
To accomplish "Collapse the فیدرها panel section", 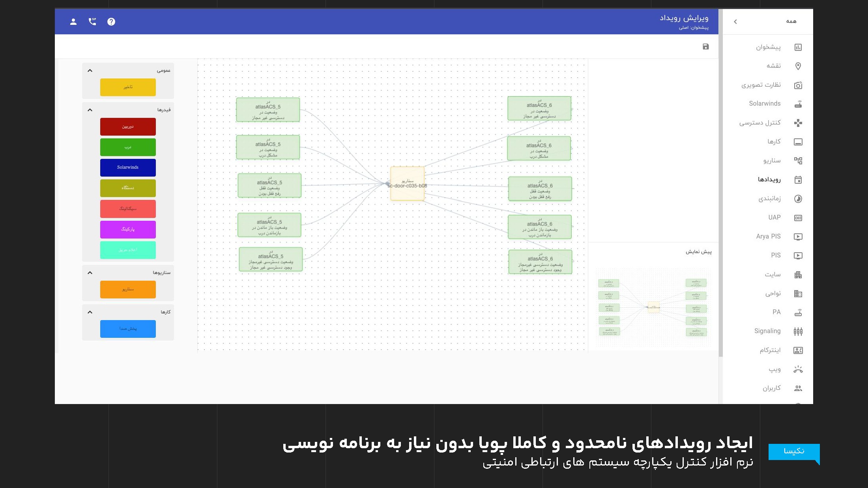I will [90, 110].
